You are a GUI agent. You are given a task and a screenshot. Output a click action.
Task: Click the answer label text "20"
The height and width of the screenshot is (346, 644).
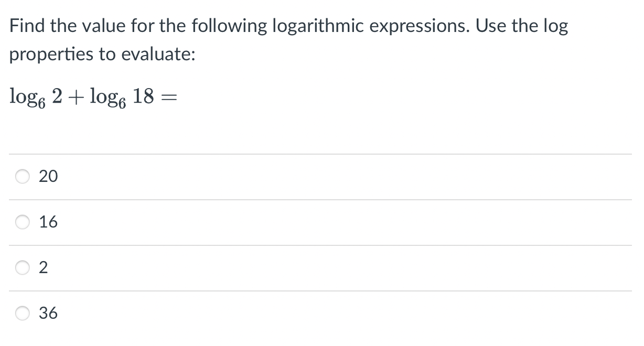[49, 177]
